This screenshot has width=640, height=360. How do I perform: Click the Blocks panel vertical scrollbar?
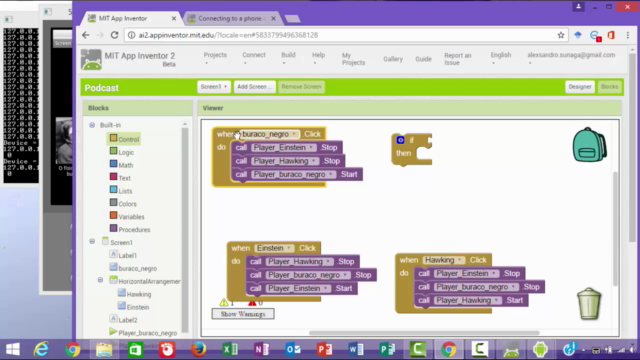[x=185, y=229]
